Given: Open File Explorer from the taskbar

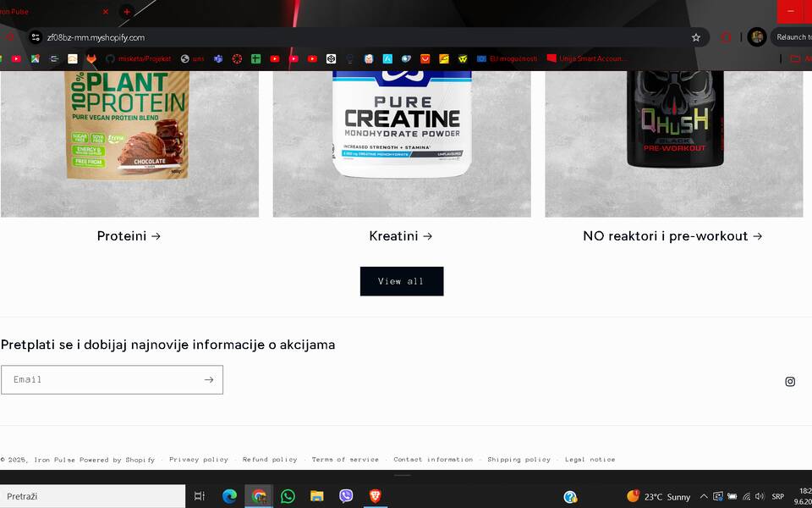Looking at the screenshot, I should [x=317, y=497].
